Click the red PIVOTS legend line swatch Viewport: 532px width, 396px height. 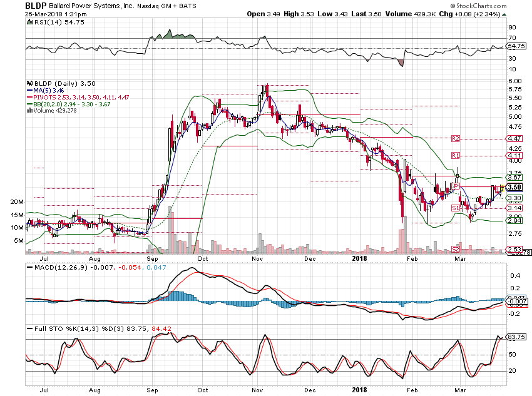30,98
